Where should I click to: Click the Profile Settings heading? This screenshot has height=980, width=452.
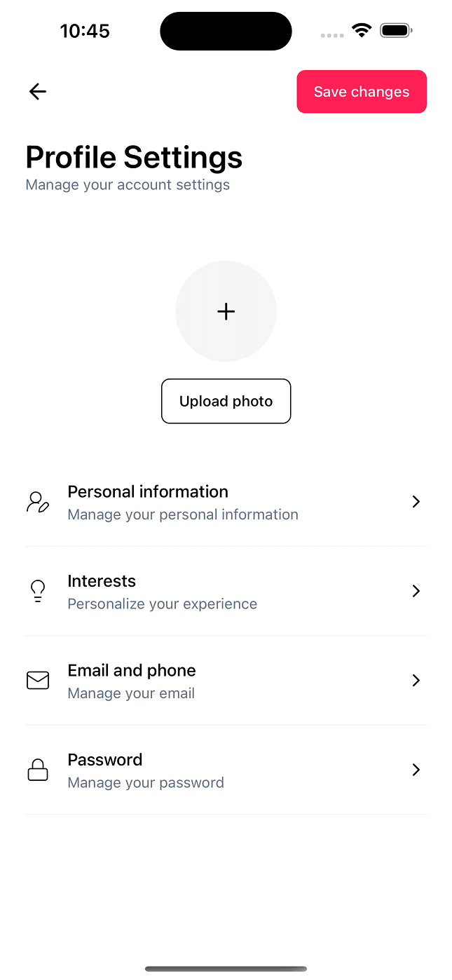click(x=133, y=156)
